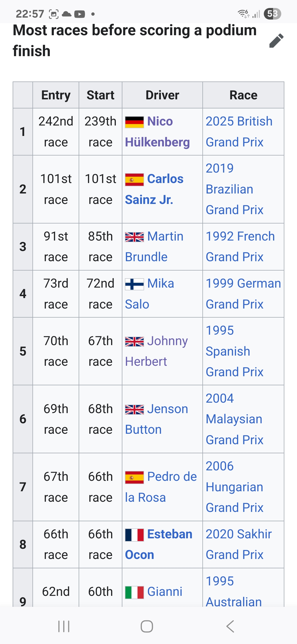The width and height of the screenshot is (297, 644).
Task: Open the Martin Brundle article link
Action: point(154,247)
